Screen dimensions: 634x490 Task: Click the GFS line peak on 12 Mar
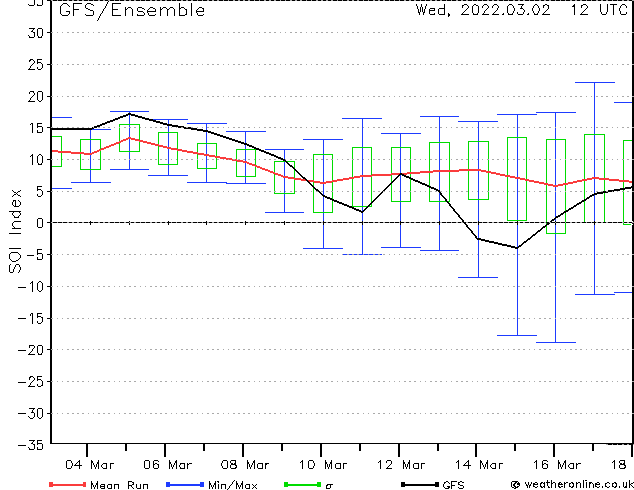(x=401, y=174)
